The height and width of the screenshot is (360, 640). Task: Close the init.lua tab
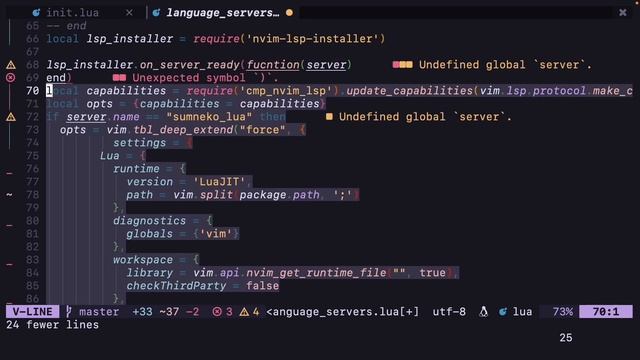click(x=129, y=13)
